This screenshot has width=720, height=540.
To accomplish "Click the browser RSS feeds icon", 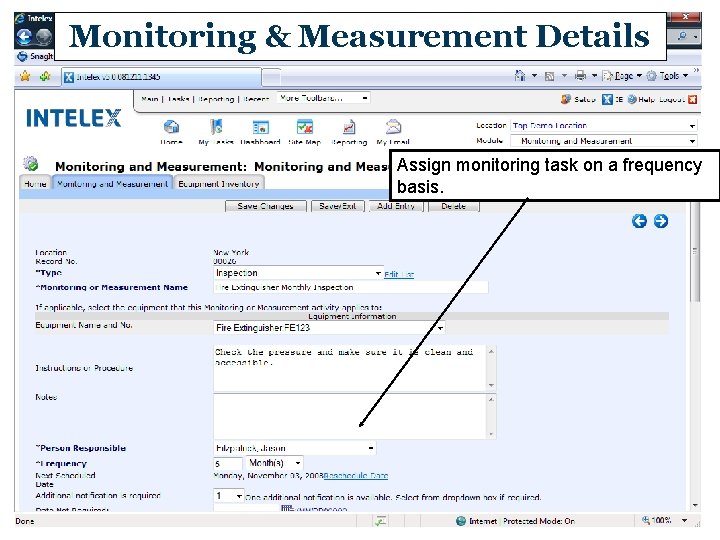I will click(x=549, y=76).
